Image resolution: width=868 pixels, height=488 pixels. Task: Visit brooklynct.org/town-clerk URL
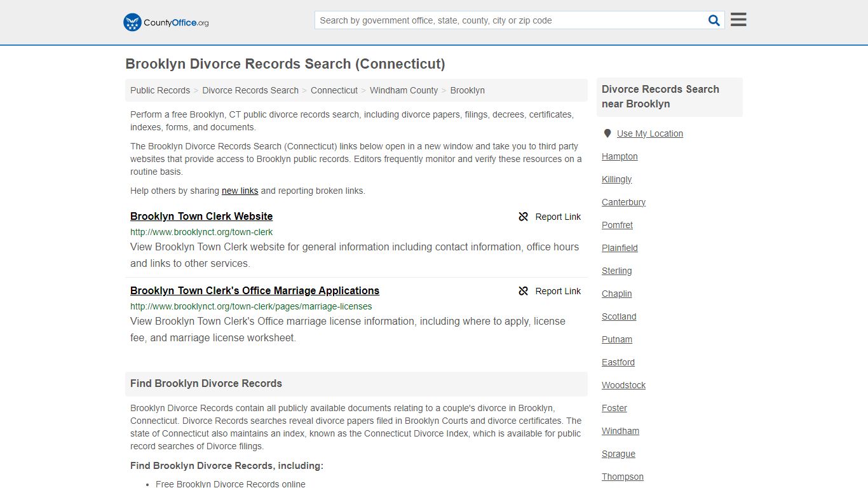click(x=201, y=232)
